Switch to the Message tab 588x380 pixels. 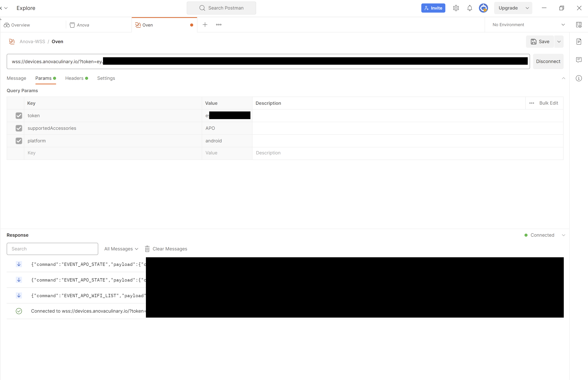[16, 78]
